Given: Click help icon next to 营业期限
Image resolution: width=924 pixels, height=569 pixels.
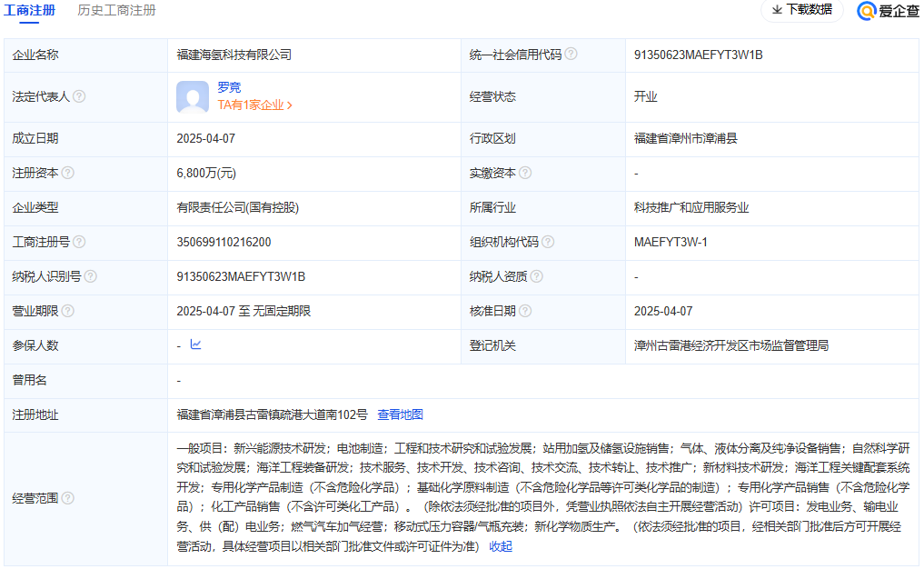Looking at the screenshot, I should click(67, 311).
